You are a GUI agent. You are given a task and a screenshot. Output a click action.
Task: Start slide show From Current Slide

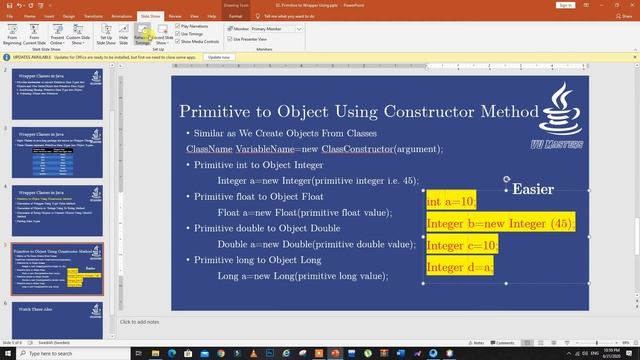tap(34, 34)
